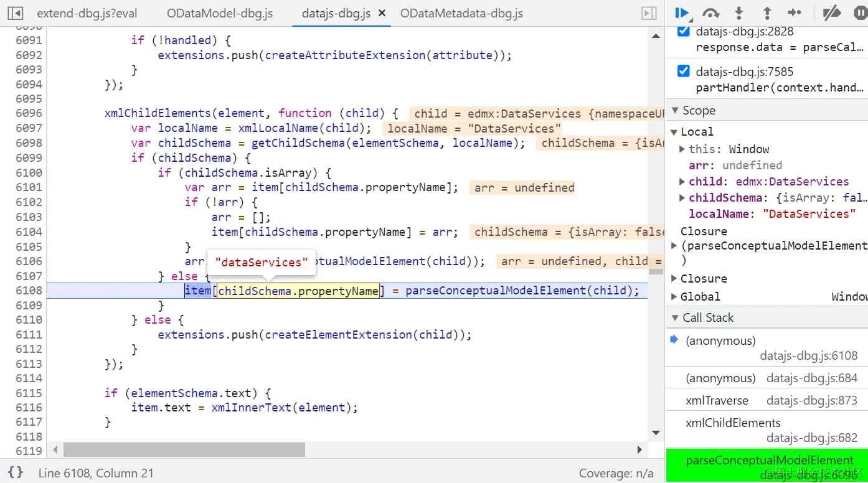Click horizontal scrollbar left arrow
This screenshot has height=483, width=868.
pos(55,449)
